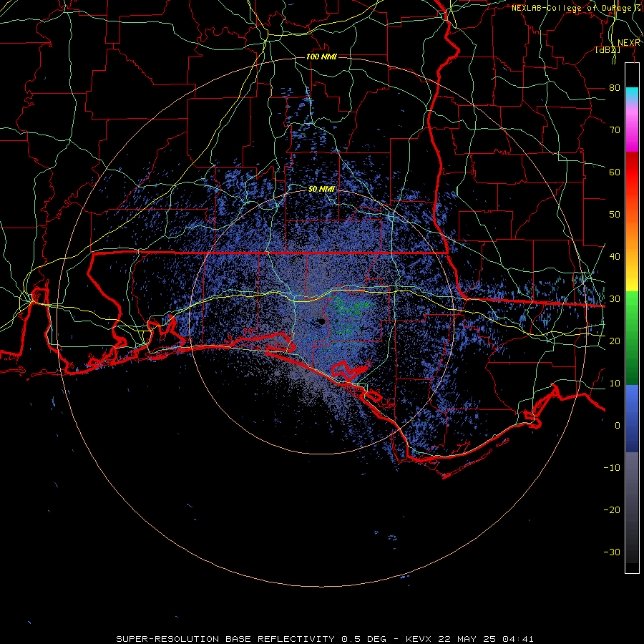Click the 0 value on the dBZ scale
644x644 pixels.
pos(618,426)
